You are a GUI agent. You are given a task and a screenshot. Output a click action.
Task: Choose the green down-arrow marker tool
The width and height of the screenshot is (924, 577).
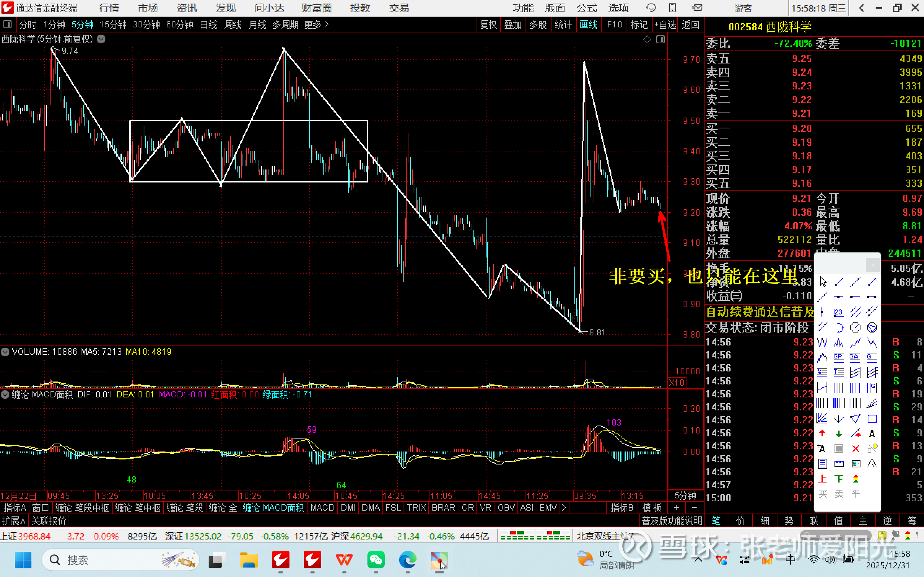click(x=839, y=433)
